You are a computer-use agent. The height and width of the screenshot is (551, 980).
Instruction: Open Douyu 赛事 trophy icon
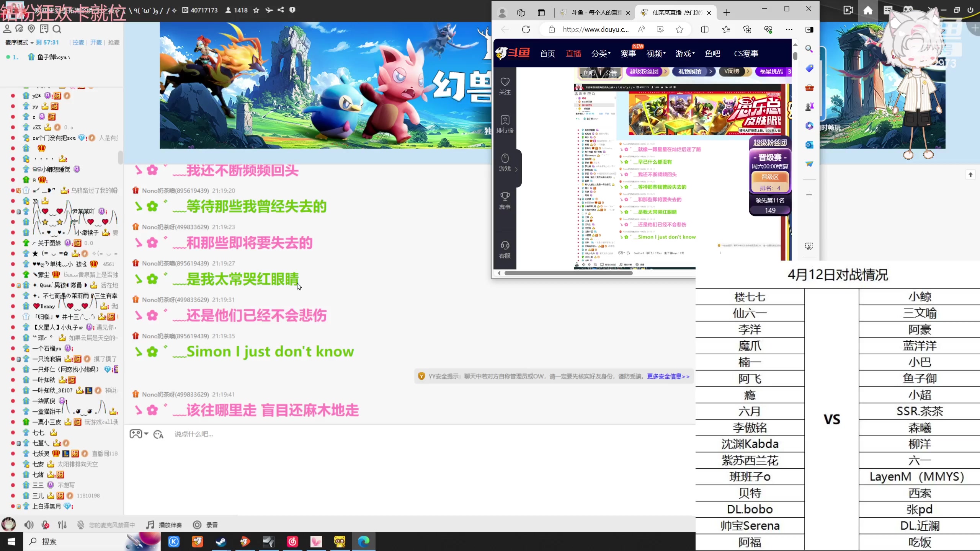coord(505,197)
